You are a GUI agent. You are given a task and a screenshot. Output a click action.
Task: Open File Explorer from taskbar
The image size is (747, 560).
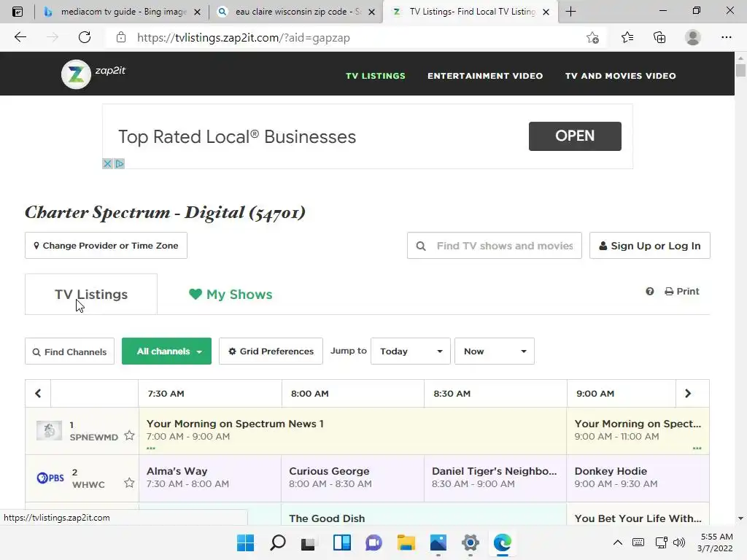406,542
